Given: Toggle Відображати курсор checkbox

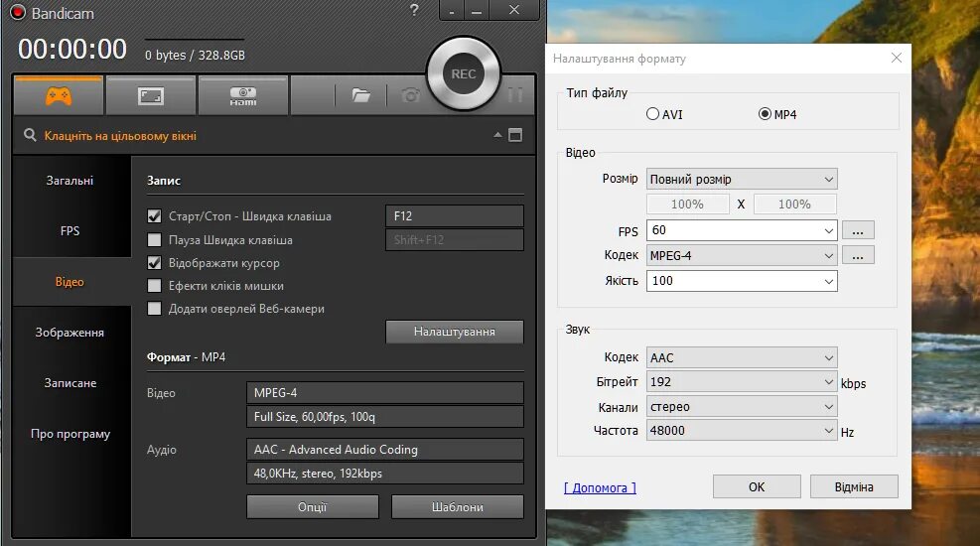Looking at the screenshot, I should coord(154,263).
